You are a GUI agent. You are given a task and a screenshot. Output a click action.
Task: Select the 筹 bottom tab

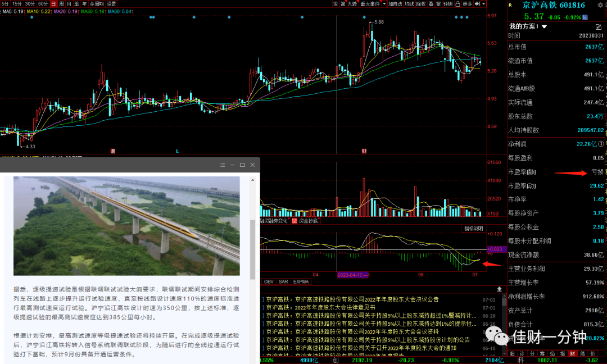pos(542,353)
